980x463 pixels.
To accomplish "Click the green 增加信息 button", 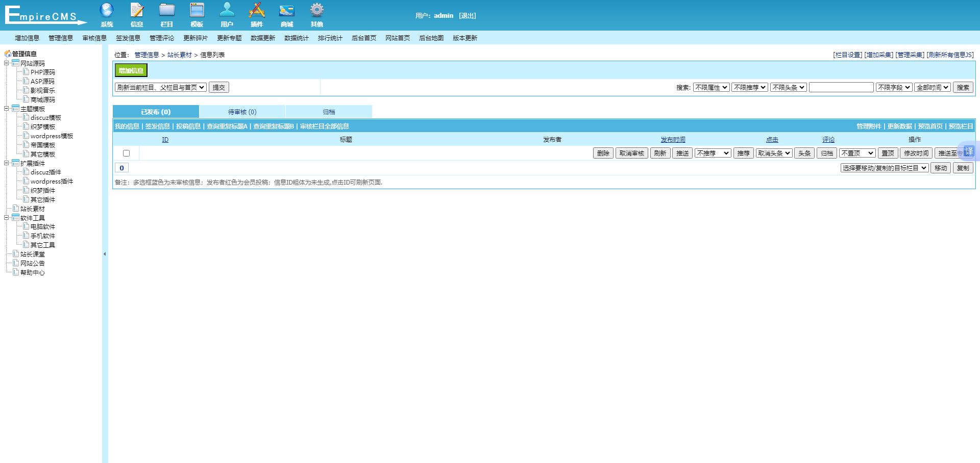I will click(x=131, y=70).
